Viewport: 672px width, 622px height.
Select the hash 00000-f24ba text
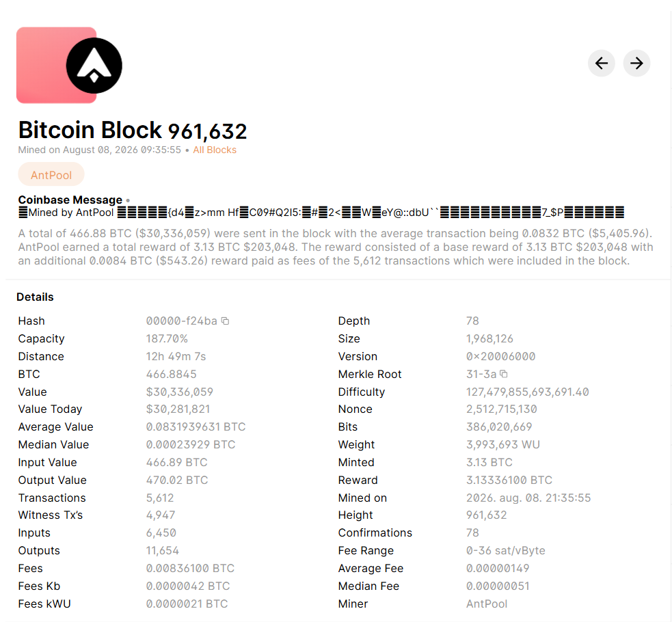[181, 321]
